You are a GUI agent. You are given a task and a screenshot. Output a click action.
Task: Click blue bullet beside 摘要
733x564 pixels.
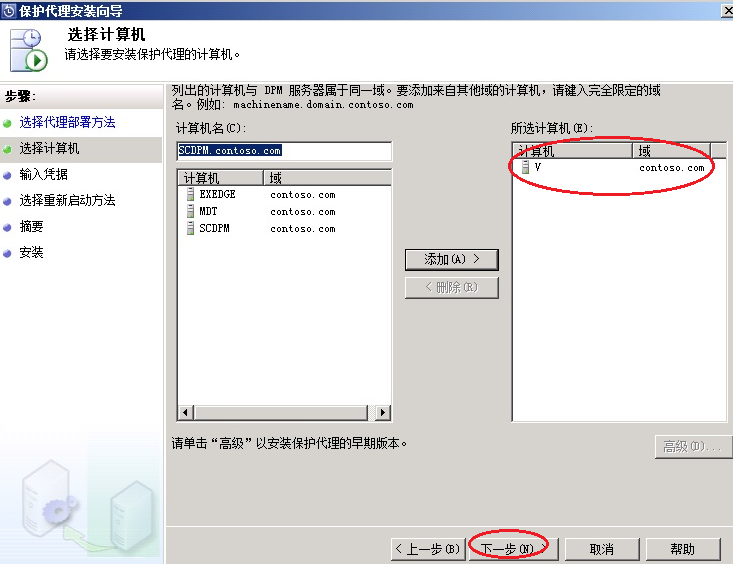(7, 228)
